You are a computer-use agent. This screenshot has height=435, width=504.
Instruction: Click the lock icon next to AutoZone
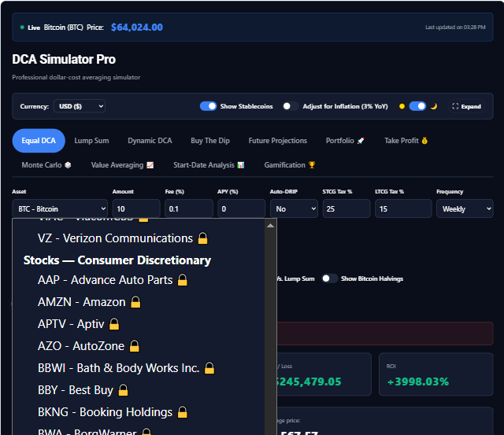coord(134,346)
